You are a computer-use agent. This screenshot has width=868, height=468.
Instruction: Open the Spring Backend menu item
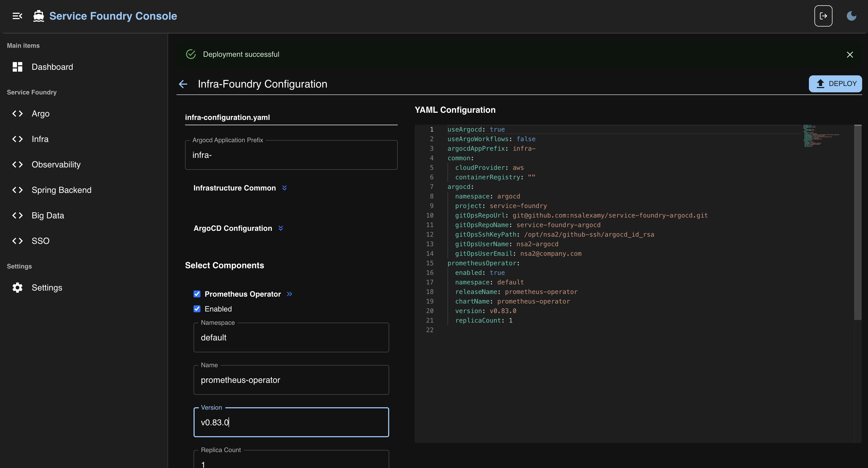(x=84, y=190)
